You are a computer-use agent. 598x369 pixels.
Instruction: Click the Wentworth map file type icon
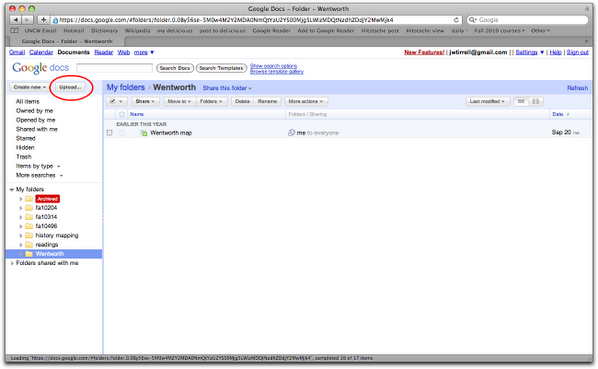[144, 133]
